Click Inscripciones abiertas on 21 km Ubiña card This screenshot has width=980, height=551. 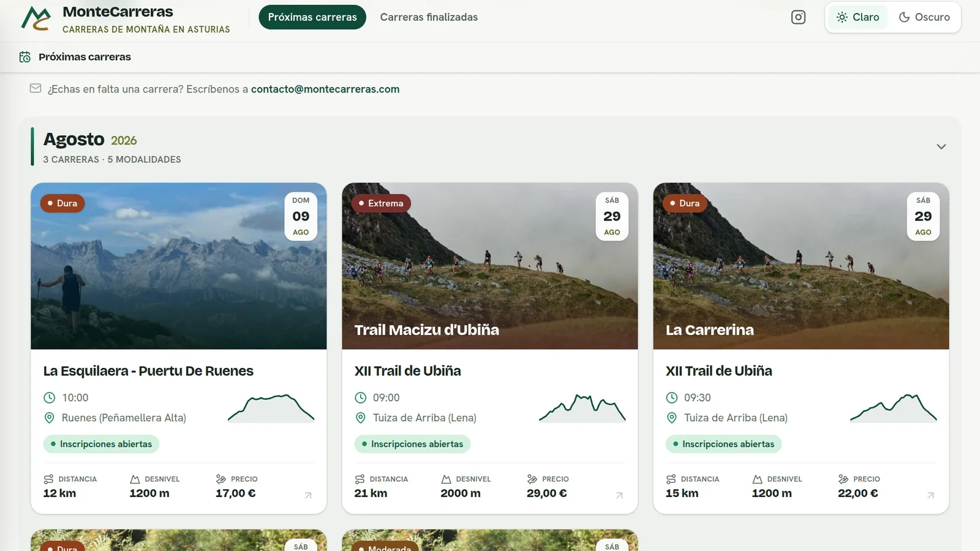point(412,444)
